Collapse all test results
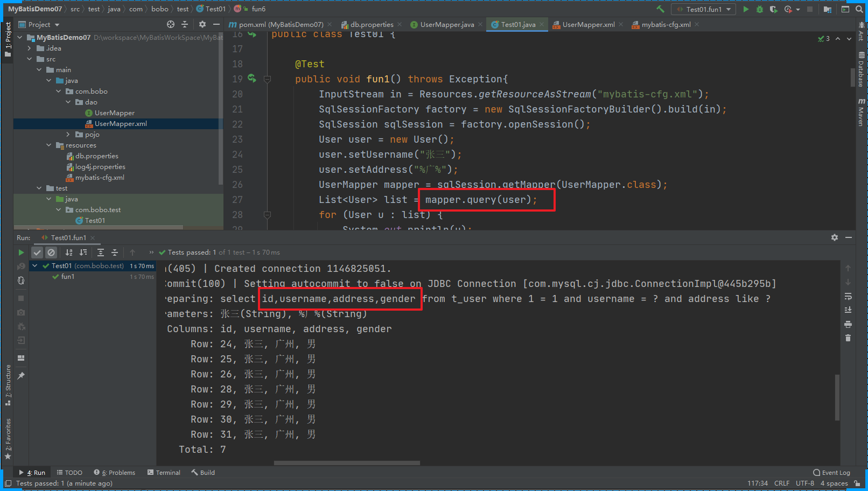Viewport: 868px width, 491px height. (x=115, y=252)
